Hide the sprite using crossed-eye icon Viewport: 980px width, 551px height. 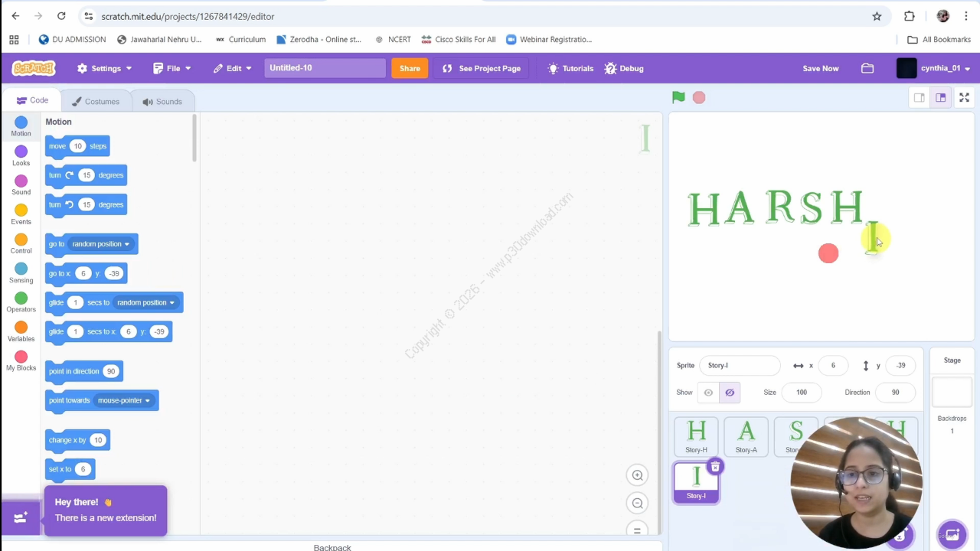tap(730, 393)
